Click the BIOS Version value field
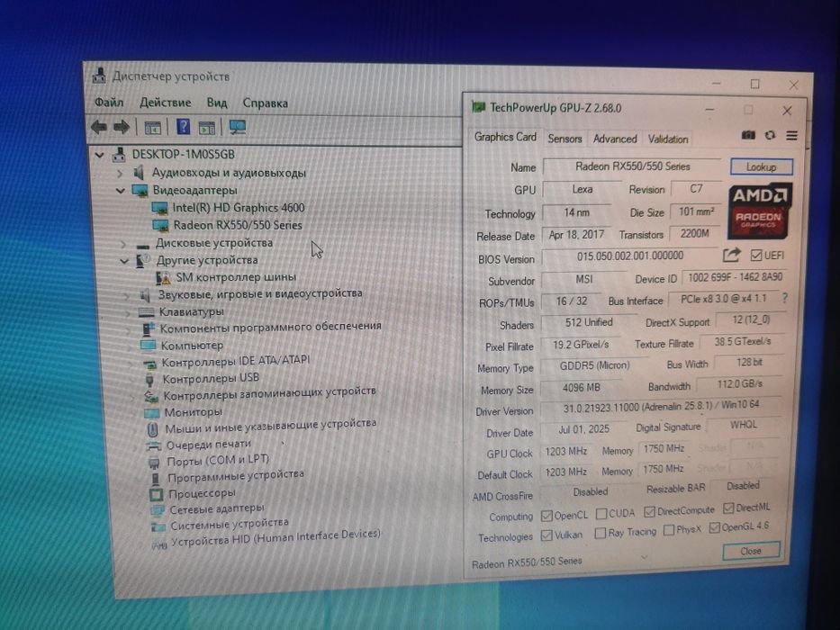This screenshot has height=630, width=840. coord(630,256)
